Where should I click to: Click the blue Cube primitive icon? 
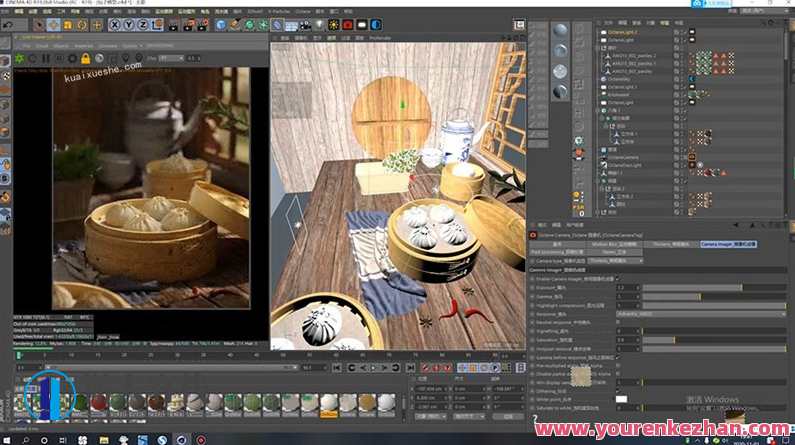(221, 24)
